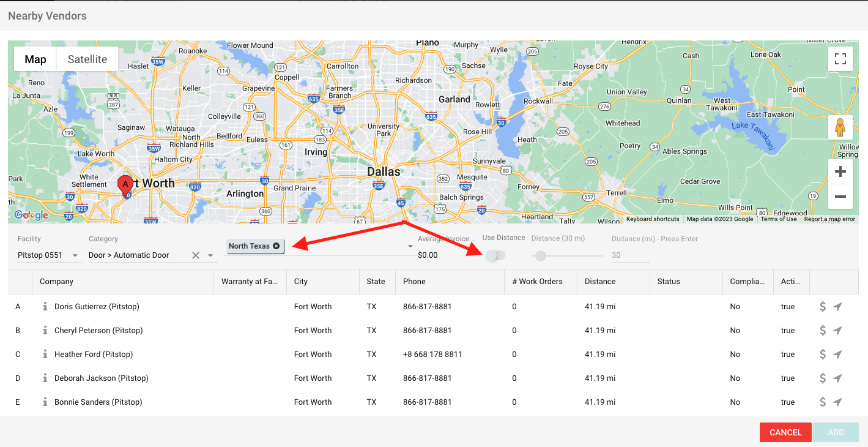The width and height of the screenshot is (868, 447).
Task: Click Report a map error link
Action: [x=829, y=219]
